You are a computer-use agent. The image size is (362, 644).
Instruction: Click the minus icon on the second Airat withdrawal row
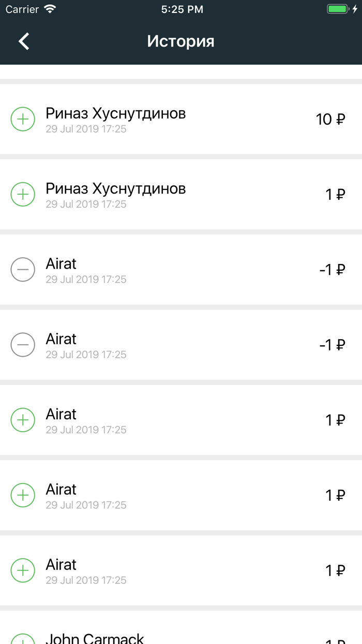click(x=23, y=344)
